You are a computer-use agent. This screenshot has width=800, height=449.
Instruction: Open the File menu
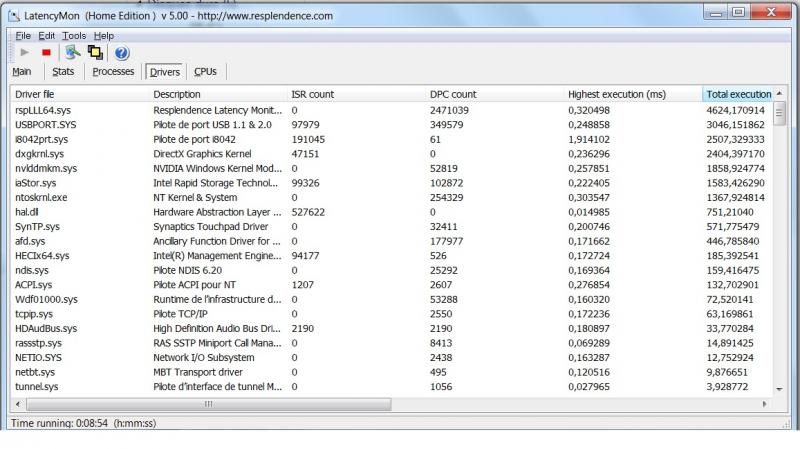coord(23,36)
